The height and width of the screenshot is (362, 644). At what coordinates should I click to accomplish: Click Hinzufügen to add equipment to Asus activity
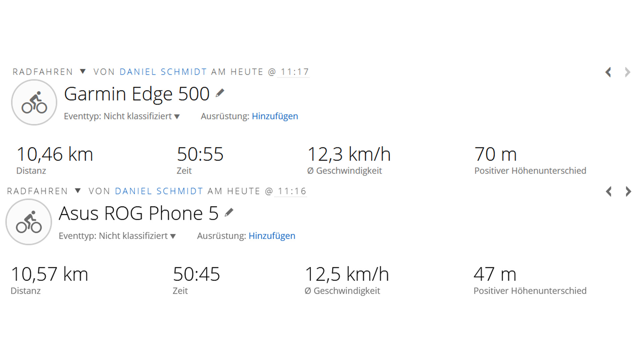[272, 236]
